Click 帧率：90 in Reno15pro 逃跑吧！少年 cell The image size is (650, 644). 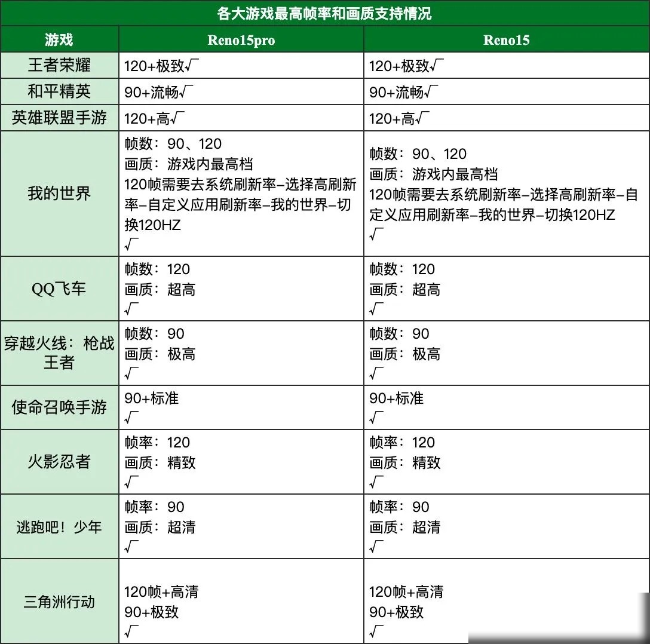tap(154, 507)
